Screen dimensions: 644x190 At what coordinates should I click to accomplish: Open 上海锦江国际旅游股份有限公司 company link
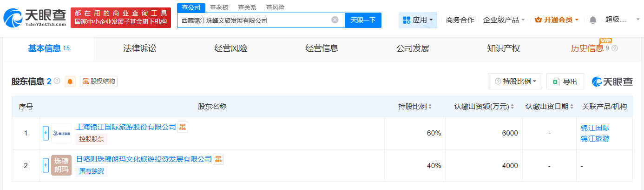[126, 127]
